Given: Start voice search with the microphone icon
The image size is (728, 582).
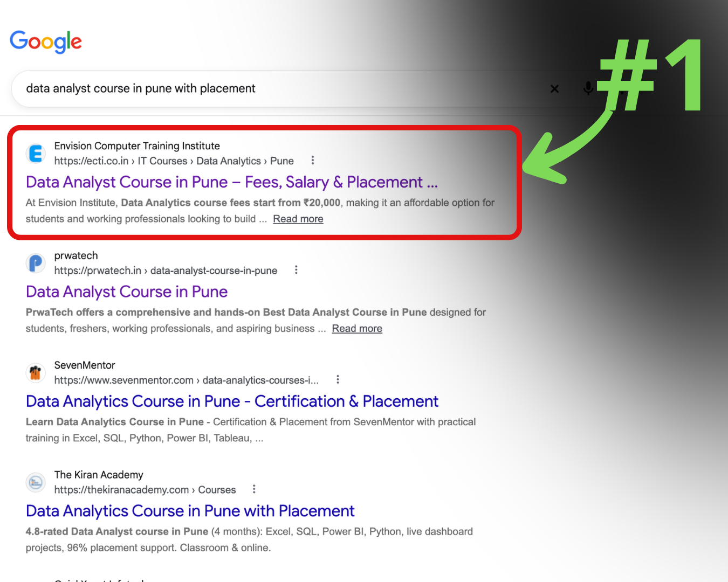Looking at the screenshot, I should [x=588, y=88].
